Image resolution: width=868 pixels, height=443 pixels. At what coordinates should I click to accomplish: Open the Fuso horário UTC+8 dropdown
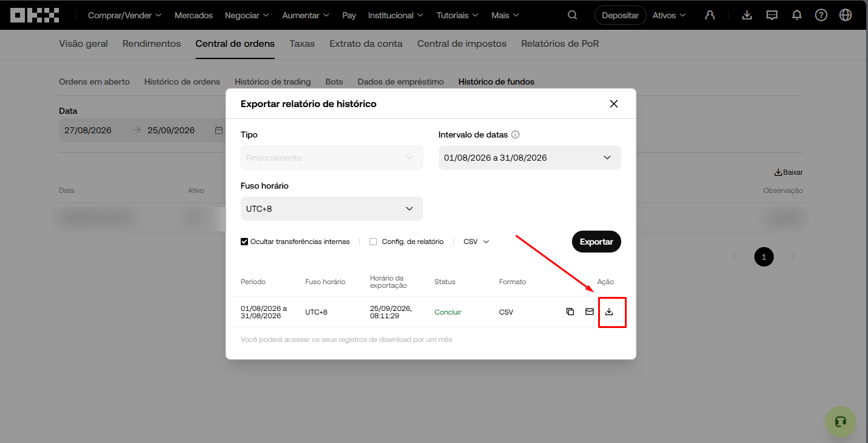(332, 209)
